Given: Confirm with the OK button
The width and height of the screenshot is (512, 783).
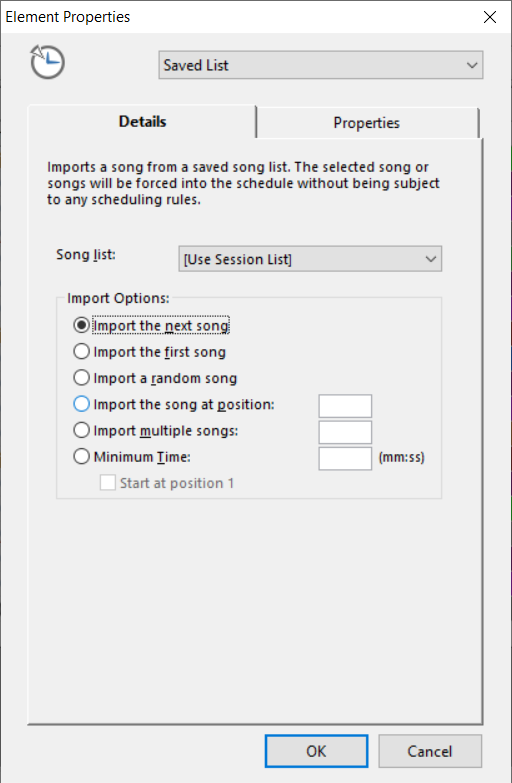Looking at the screenshot, I should click(316, 751).
